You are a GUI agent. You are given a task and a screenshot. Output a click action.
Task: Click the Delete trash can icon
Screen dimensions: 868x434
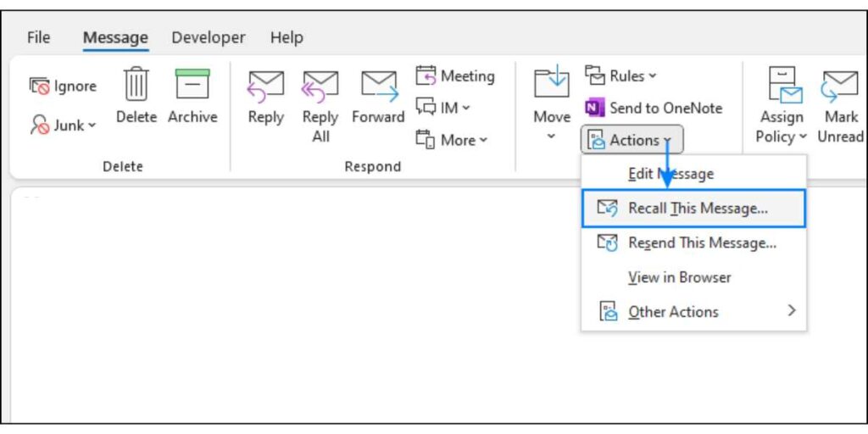click(136, 84)
